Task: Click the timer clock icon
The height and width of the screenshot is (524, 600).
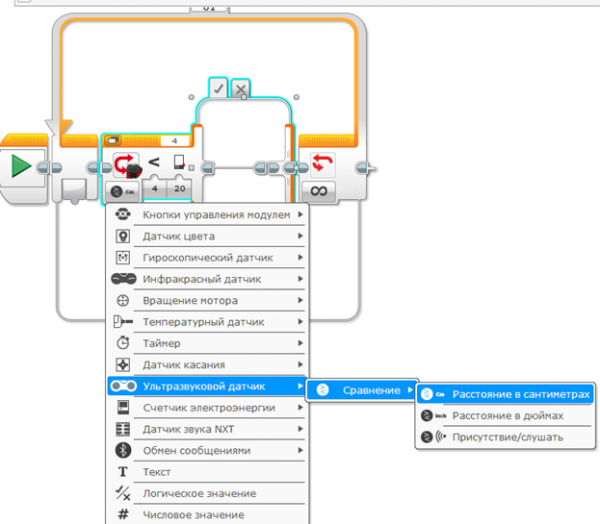Action: (x=123, y=343)
